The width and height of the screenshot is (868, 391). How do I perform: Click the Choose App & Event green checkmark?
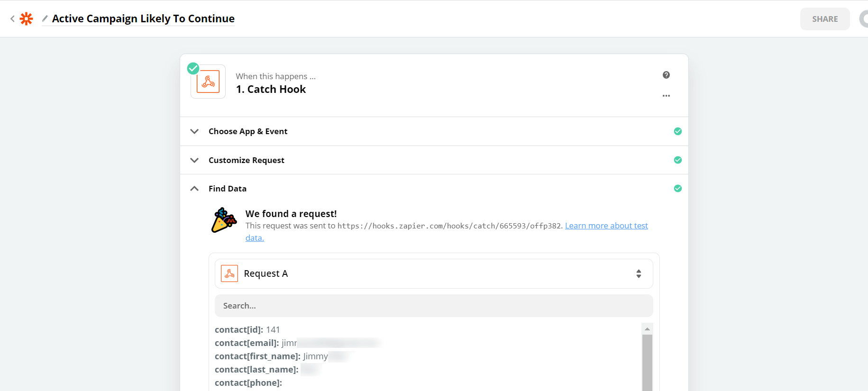point(678,131)
